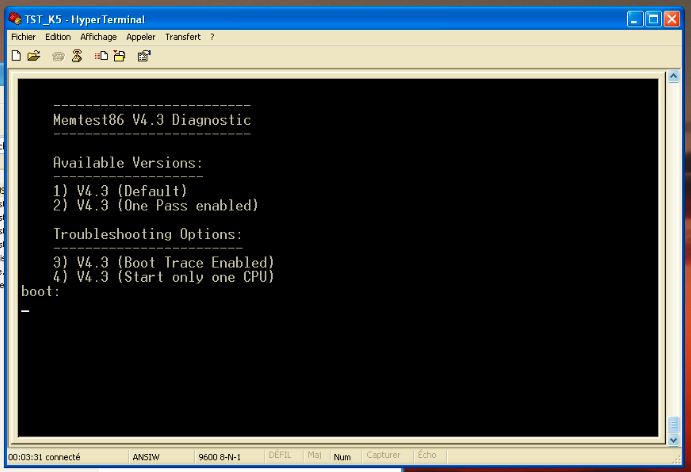Click the Disconnect toolbar icon
Viewport: 691px width, 472px height.
(77, 56)
